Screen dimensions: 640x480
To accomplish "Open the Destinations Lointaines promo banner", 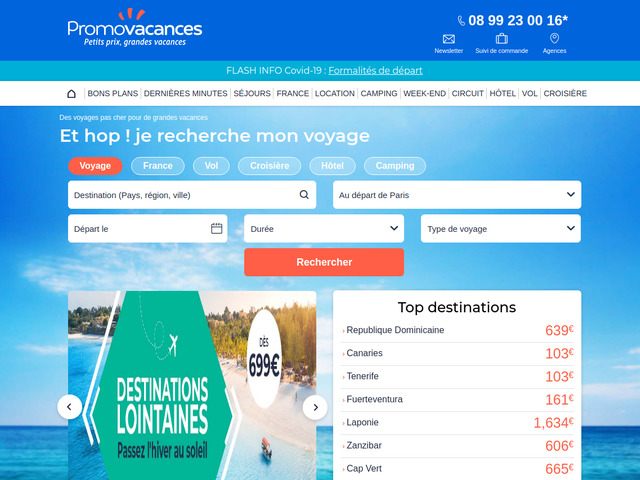I will tap(192, 385).
